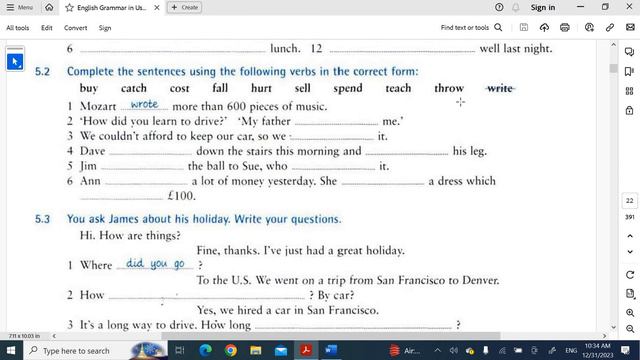
Task: Click the page display settings icon
Action: click(630, 293)
